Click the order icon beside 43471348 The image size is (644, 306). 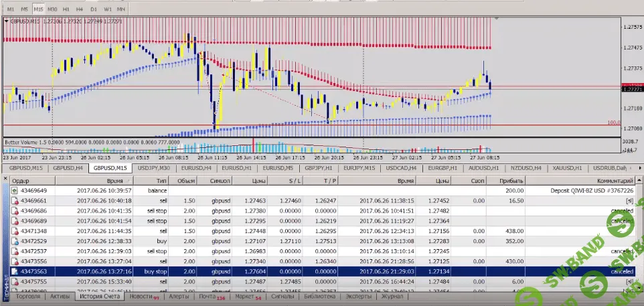[x=17, y=230]
